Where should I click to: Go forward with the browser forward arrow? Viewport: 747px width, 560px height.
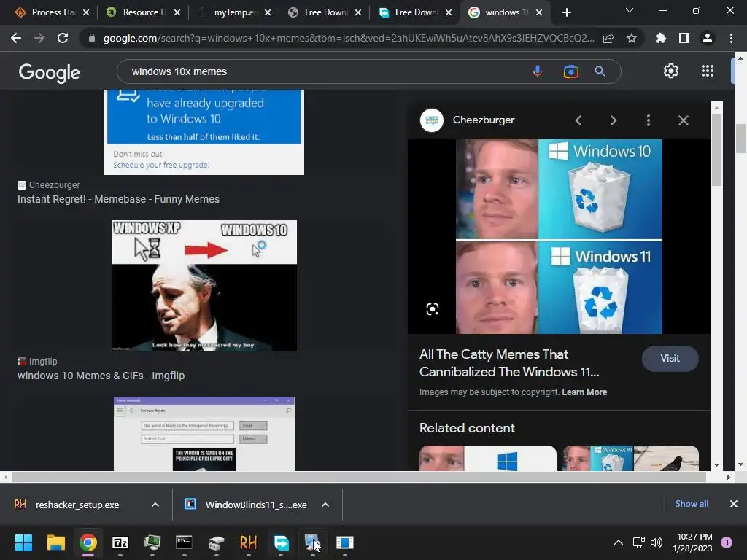pyautogui.click(x=39, y=38)
